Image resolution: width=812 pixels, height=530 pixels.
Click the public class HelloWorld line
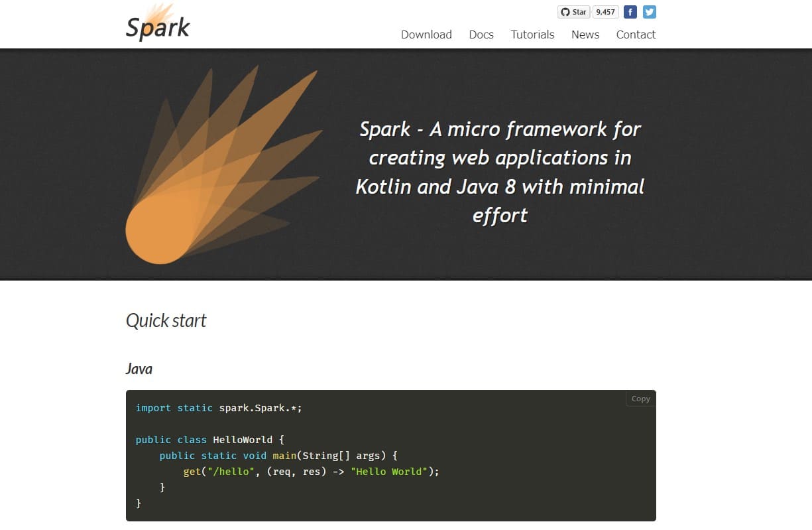tap(210, 440)
